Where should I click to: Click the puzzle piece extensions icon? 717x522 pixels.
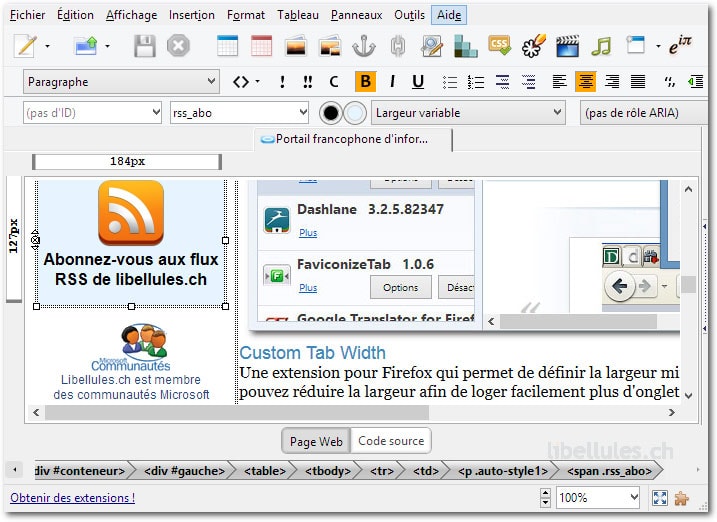[682, 498]
